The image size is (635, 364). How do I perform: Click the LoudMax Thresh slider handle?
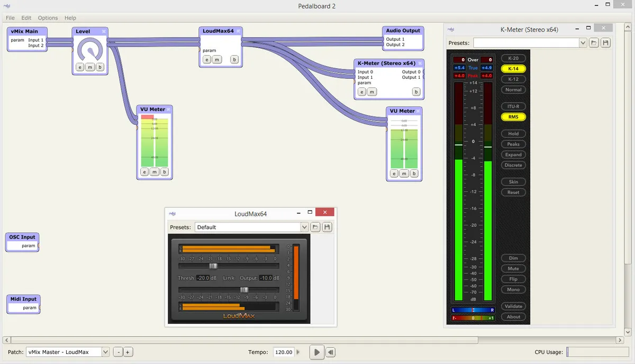(x=213, y=266)
